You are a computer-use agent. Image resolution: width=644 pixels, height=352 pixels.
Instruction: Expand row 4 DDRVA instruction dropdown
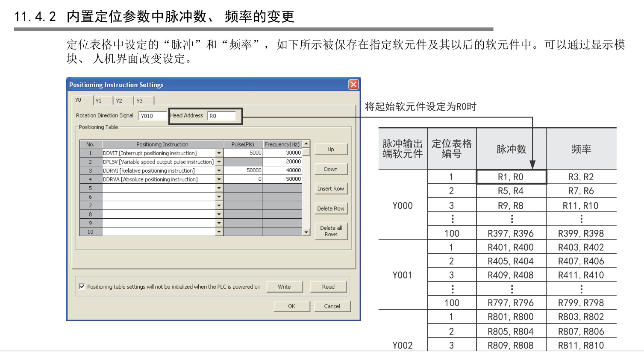click(219, 179)
